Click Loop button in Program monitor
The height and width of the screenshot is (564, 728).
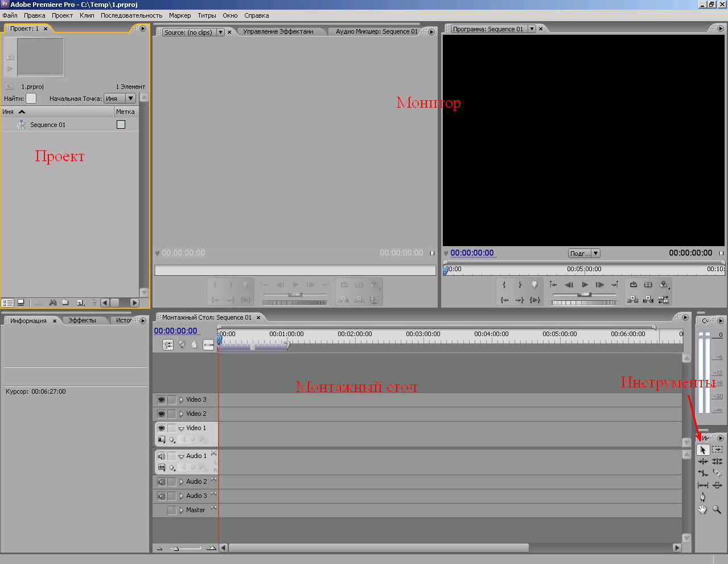click(x=633, y=284)
